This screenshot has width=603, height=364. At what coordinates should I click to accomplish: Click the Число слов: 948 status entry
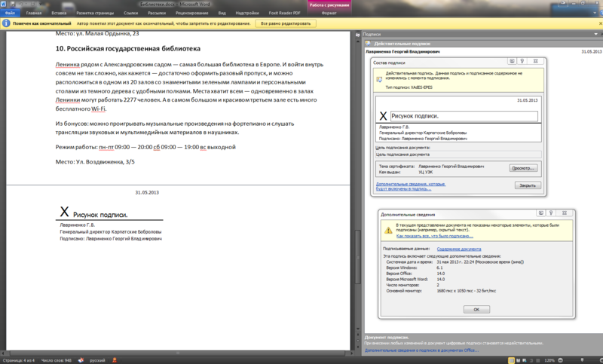(56, 360)
